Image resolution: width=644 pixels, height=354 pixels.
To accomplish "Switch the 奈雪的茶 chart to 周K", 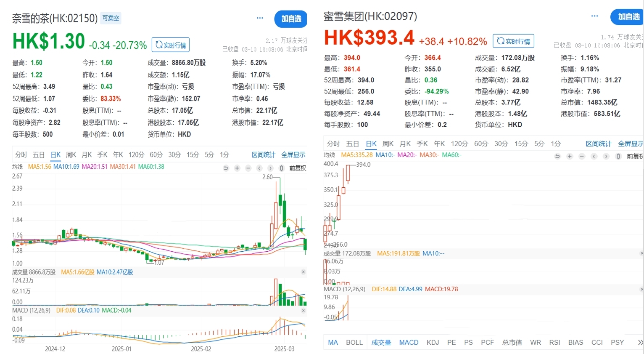I will coord(71,154).
